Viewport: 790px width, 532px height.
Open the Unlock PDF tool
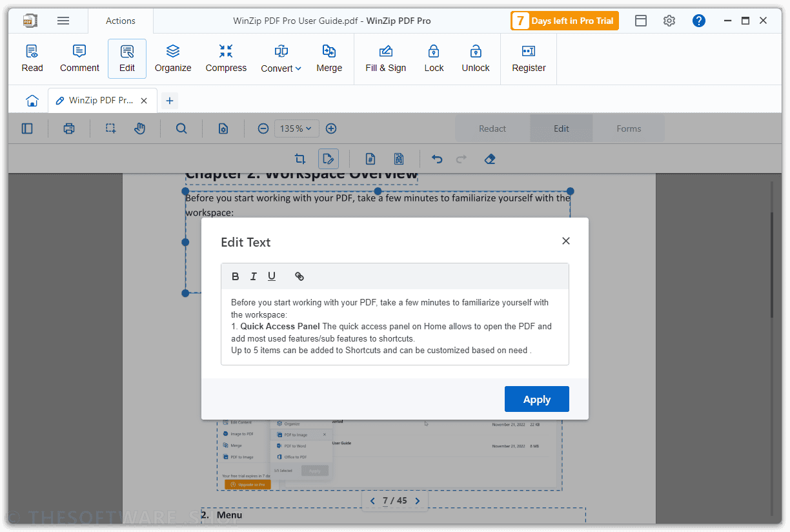click(x=476, y=59)
